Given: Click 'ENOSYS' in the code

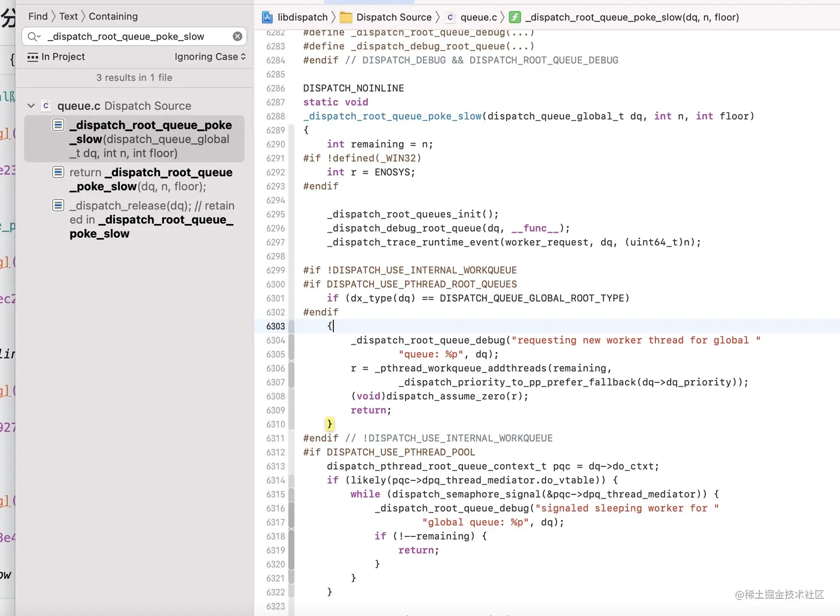Looking at the screenshot, I should [x=392, y=172].
